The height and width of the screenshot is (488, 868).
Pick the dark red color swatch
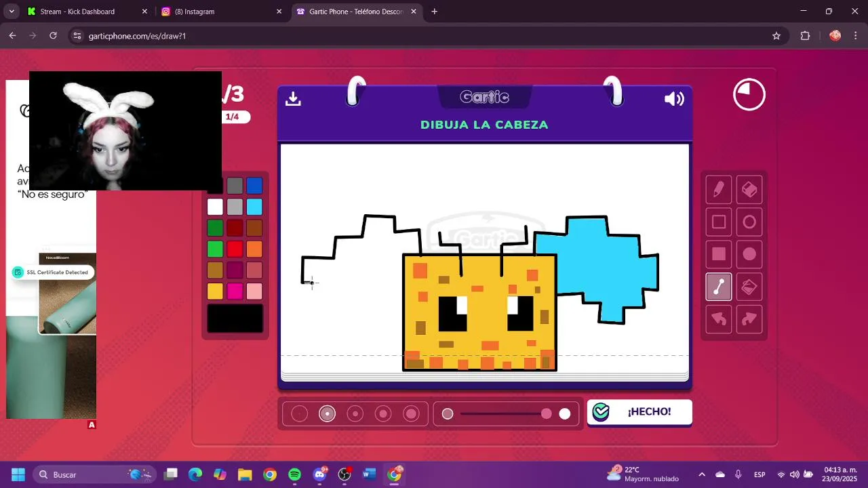(x=235, y=228)
